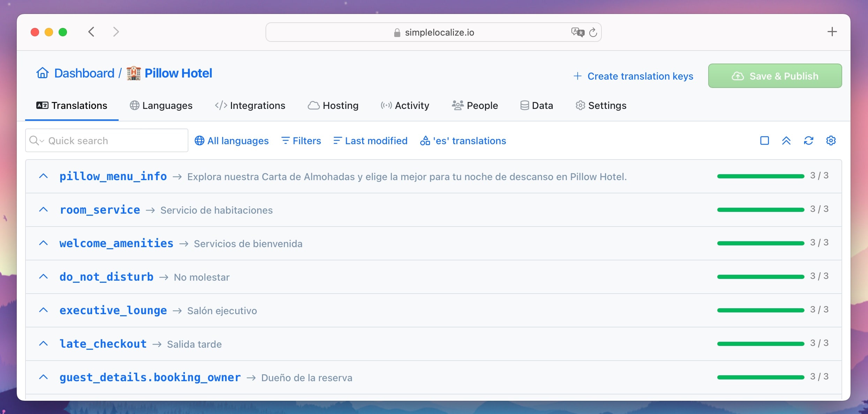Click the pillow_menu_info key name
The height and width of the screenshot is (414, 868).
pos(113,177)
